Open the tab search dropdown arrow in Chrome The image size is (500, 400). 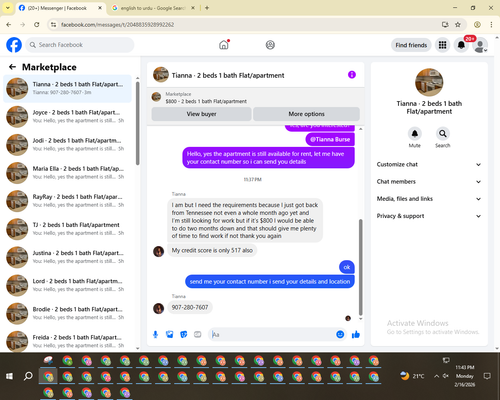[7, 8]
